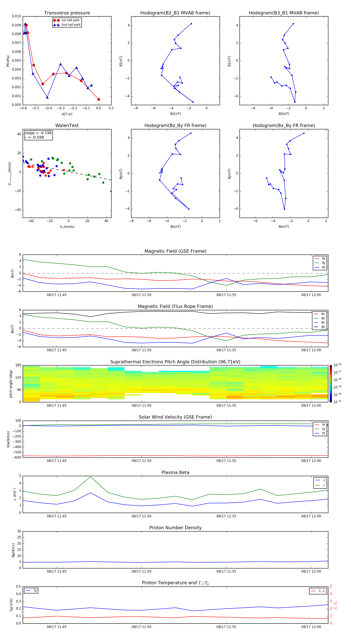Click the '|B|' legend entry
The height and width of the screenshot is (644, 351).
pyautogui.click(x=320, y=327)
